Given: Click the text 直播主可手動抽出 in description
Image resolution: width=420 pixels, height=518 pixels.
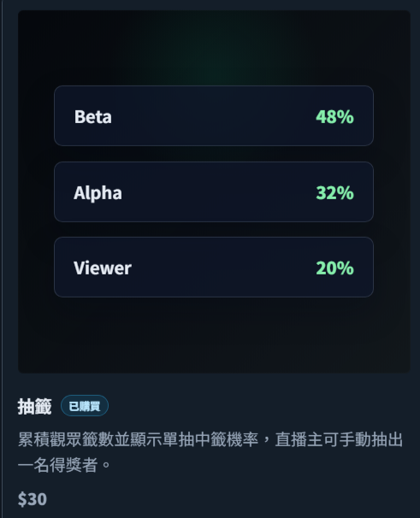Looking at the screenshot, I should pos(339,439).
